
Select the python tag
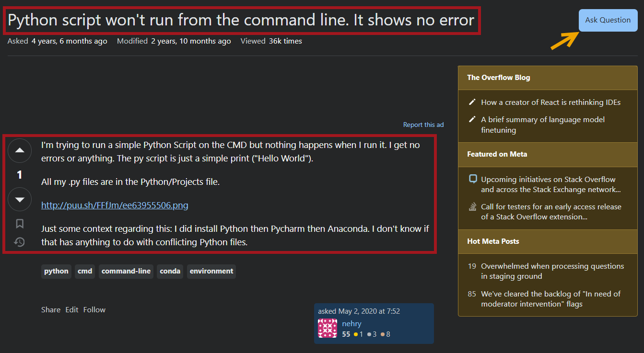point(56,271)
